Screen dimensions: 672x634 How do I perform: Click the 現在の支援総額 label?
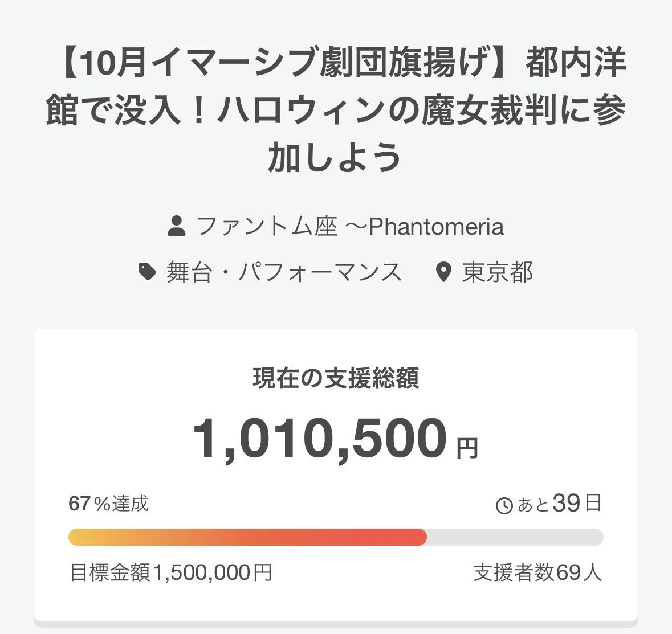336,378
